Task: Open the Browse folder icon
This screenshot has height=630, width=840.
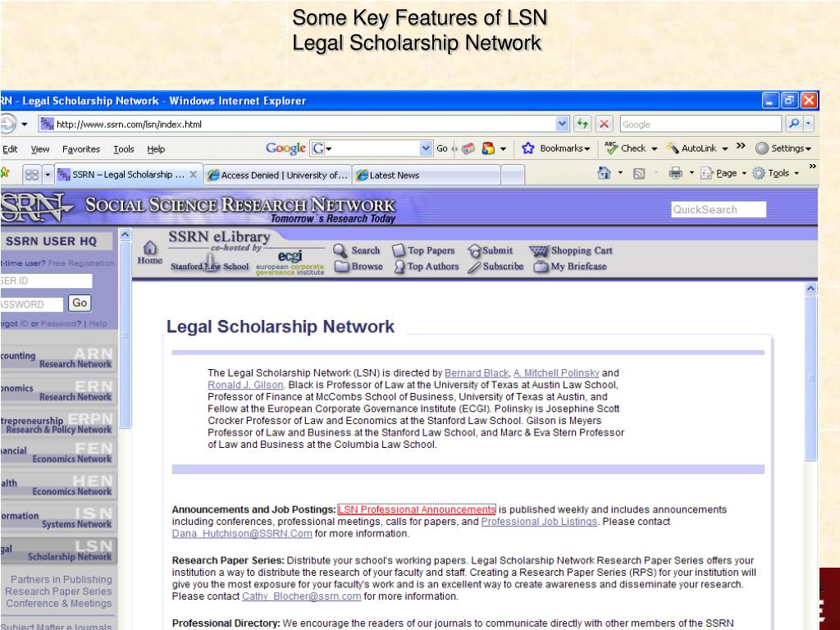Action: [342, 267]
